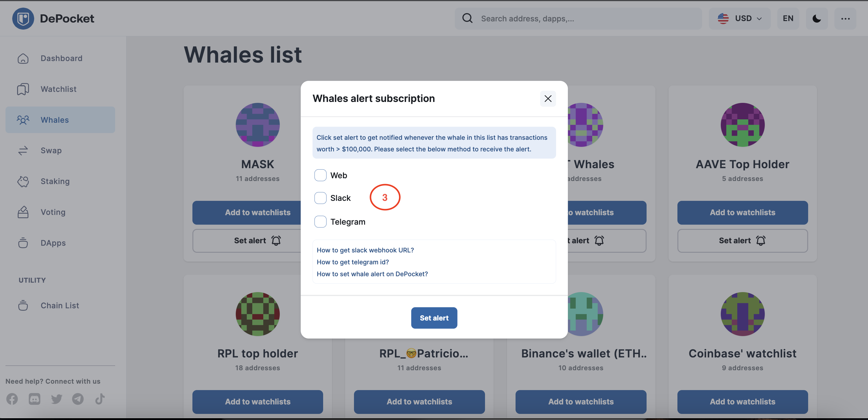Viewport: 868px width, 420px height.
Task: Open the Facebook social icon
Action: [12, 399]
